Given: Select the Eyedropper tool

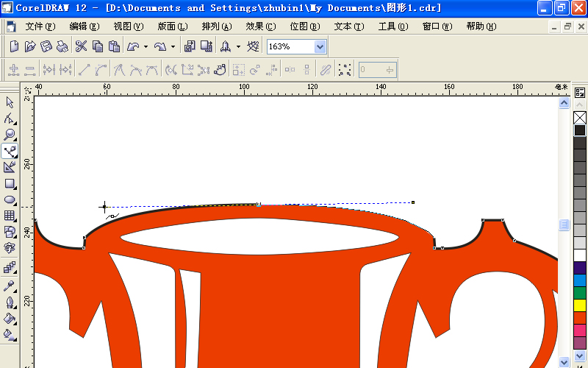Looking at the screenshot, I should (x=10, y=286).
